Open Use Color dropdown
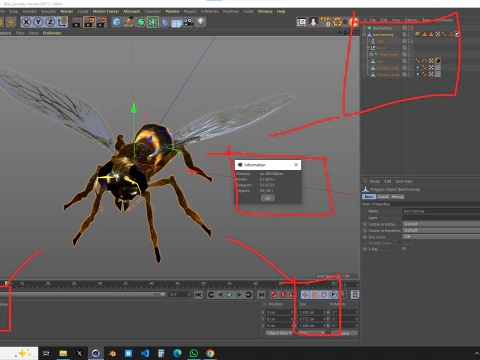This screenshot has width=480, height=360. [x=441, y=237]
